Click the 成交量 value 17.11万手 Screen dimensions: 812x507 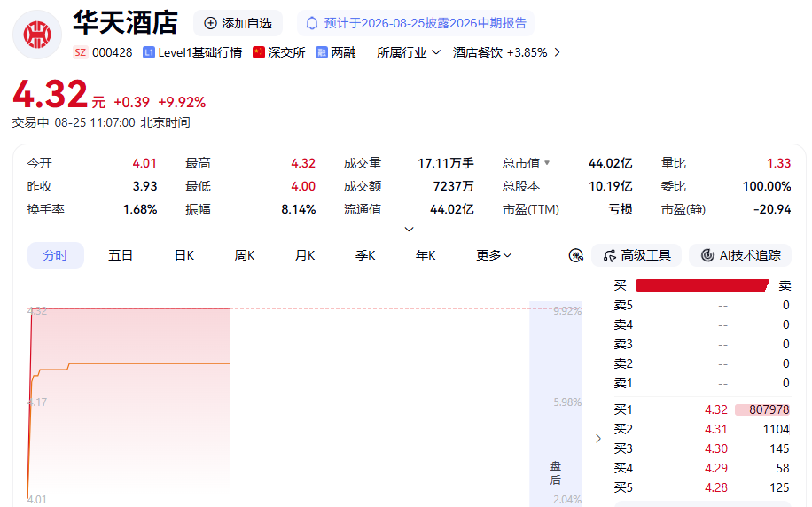click(446, 163)
